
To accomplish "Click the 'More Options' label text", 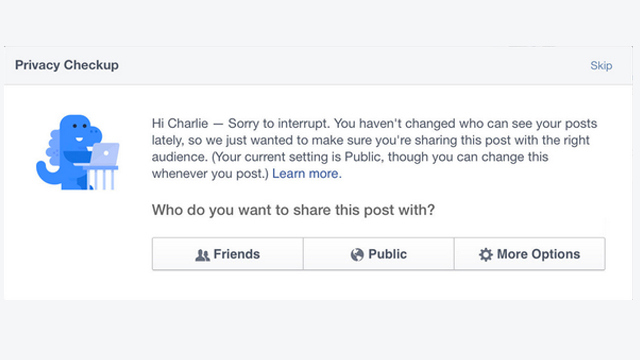I will pos(538,254).
